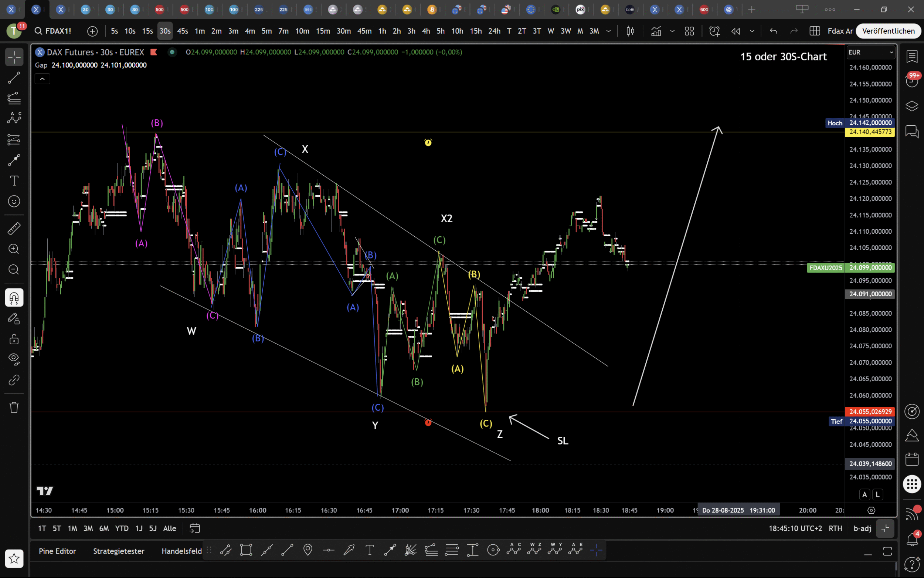Open the watchlist panel icon
The height and width of the screenshot is (578, 924).
tap(912, 57)
